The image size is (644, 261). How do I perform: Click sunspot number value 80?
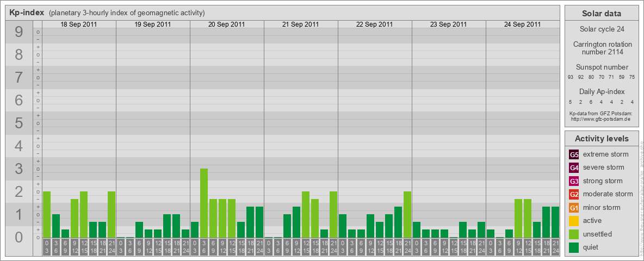[x=591, y=77]
